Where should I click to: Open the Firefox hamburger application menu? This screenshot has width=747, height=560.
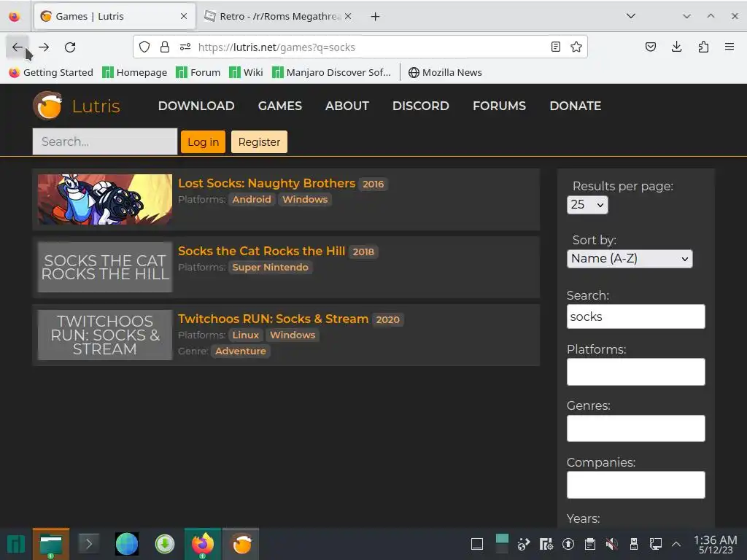click(x=729, y=47)
